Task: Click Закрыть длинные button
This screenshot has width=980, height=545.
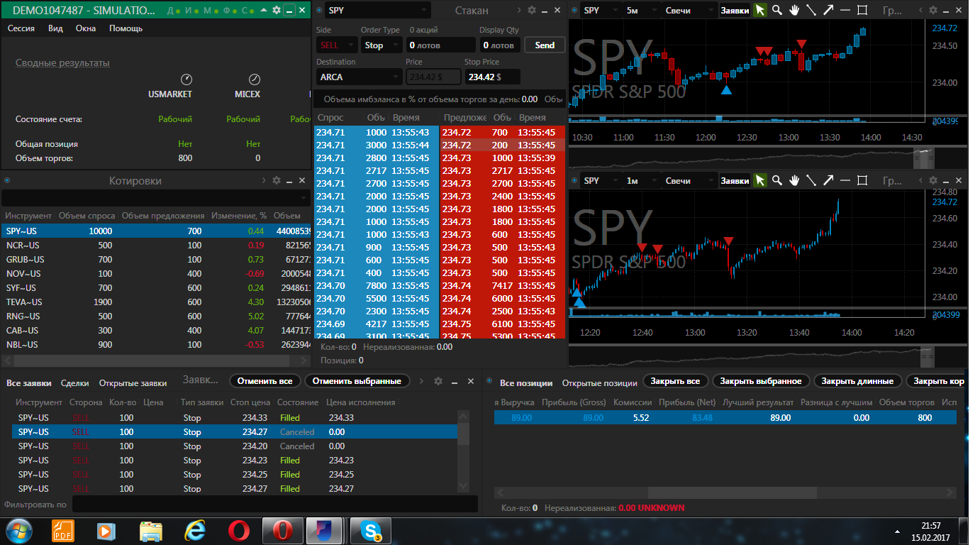Action: tap(857, 381)
